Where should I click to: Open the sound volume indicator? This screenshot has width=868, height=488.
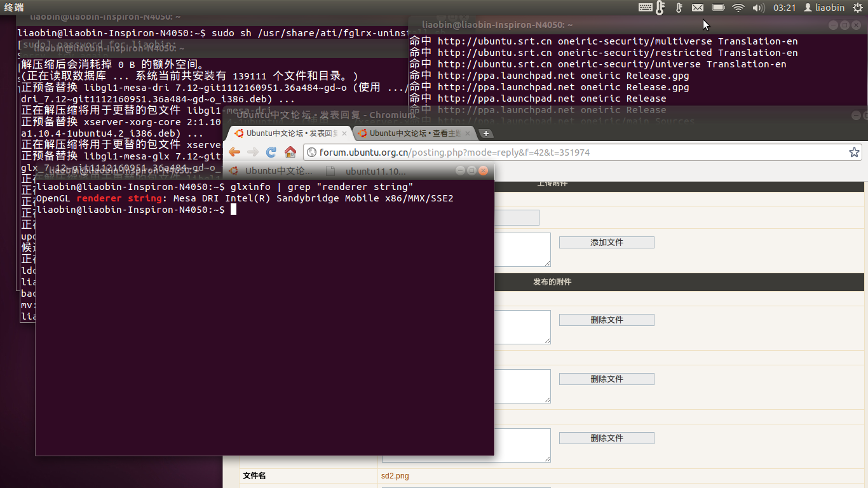[x=758, y=8]
